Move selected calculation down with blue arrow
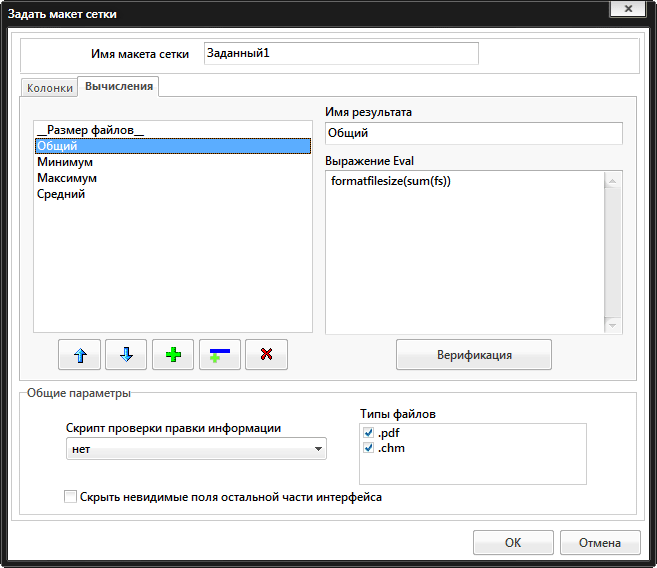Image resolution: width=657 pixels, height=568 pixels. pos(126,354)
